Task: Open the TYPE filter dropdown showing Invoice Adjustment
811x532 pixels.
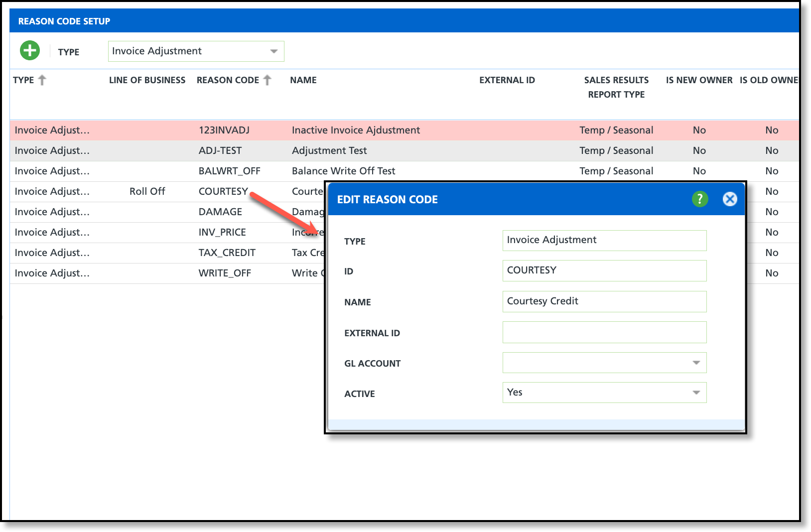Action: point(196,51)
